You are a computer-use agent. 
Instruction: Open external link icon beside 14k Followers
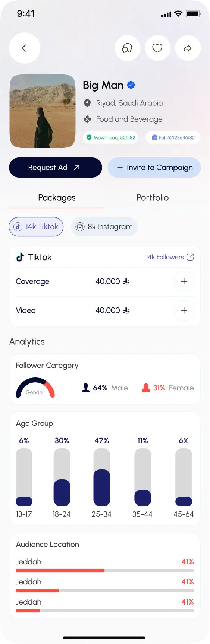(190, 257)
